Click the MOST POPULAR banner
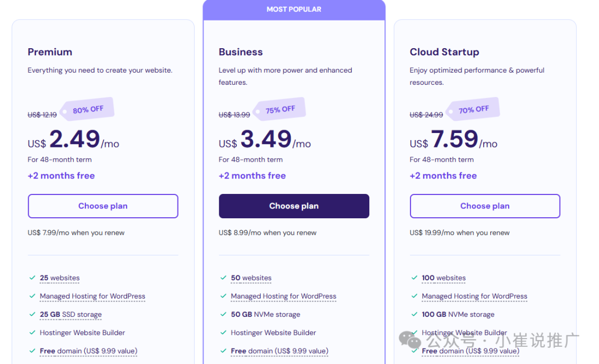 (294, 9)
